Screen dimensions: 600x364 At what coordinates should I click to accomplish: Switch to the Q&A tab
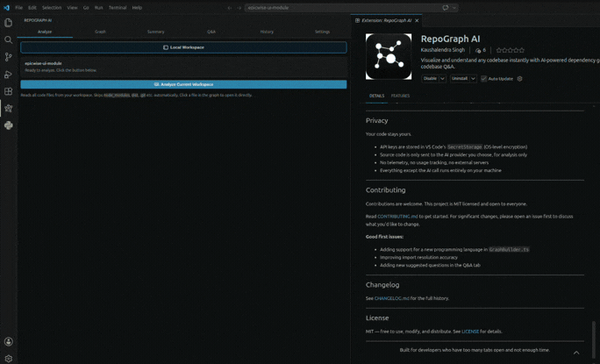211,32
